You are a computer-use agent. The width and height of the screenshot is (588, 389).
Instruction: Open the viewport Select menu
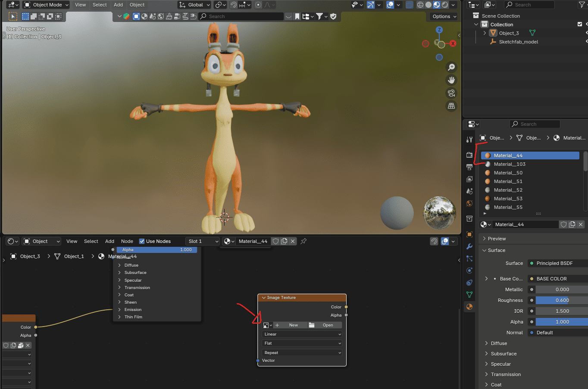coord(100,5)
